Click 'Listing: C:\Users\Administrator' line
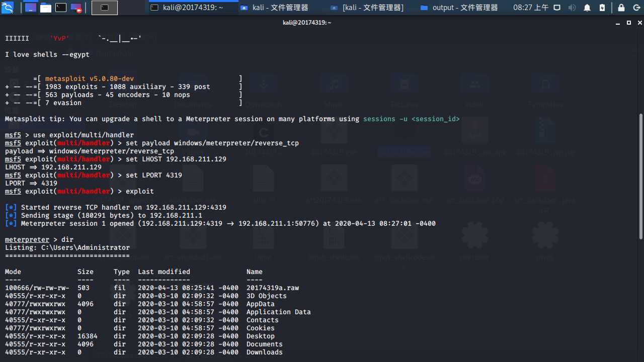Image resolution: width=644 pixels, height=362 pixels. (67, 247)
